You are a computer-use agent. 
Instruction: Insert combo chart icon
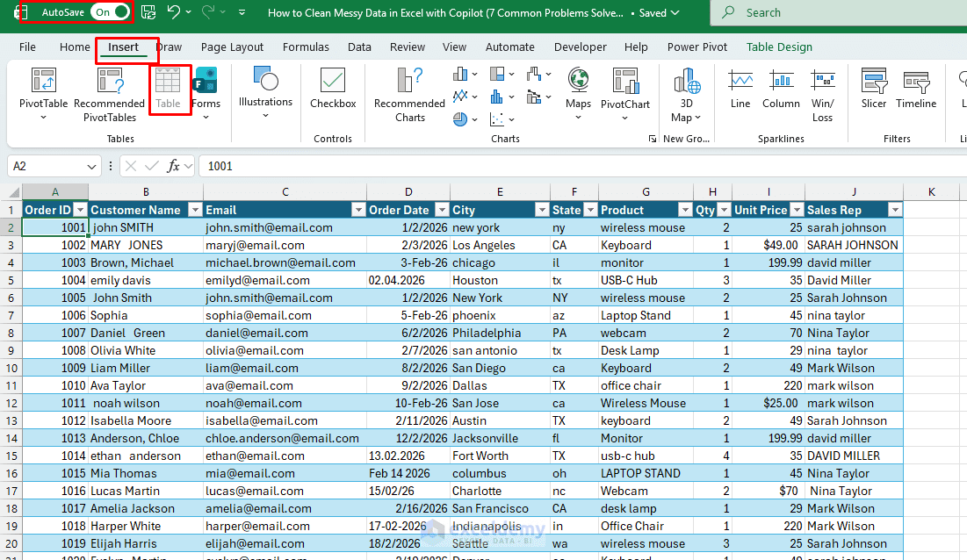point(534,96)
